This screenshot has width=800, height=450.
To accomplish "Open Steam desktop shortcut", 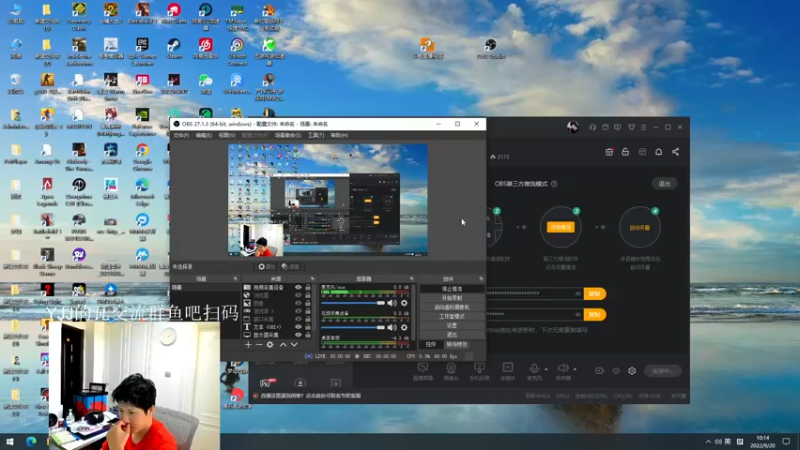I will tap(174, 48).
